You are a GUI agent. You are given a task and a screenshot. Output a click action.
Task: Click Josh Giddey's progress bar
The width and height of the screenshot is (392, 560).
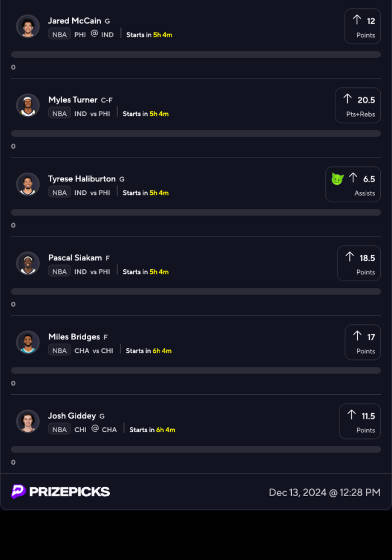click(196, 449)
